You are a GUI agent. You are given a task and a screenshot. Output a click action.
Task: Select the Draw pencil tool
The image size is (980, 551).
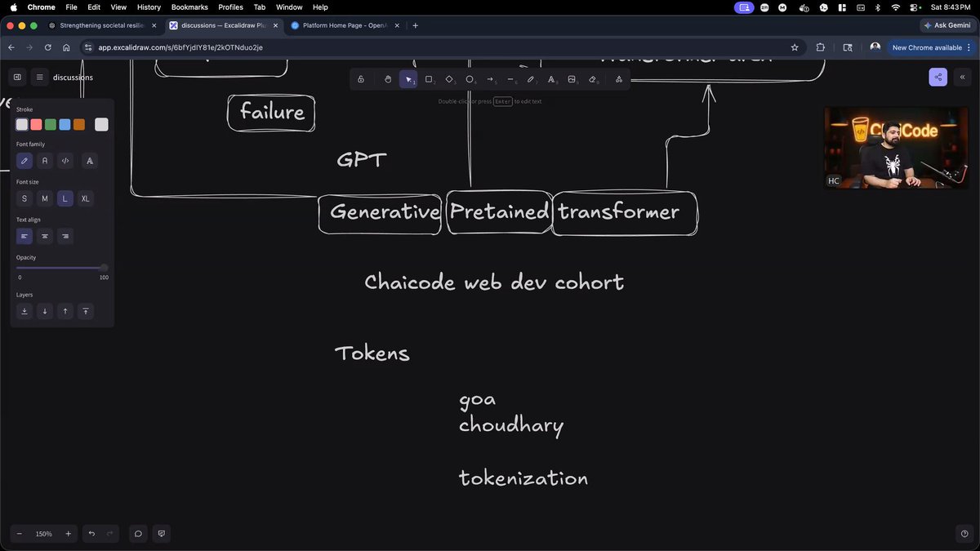[531, 79]
